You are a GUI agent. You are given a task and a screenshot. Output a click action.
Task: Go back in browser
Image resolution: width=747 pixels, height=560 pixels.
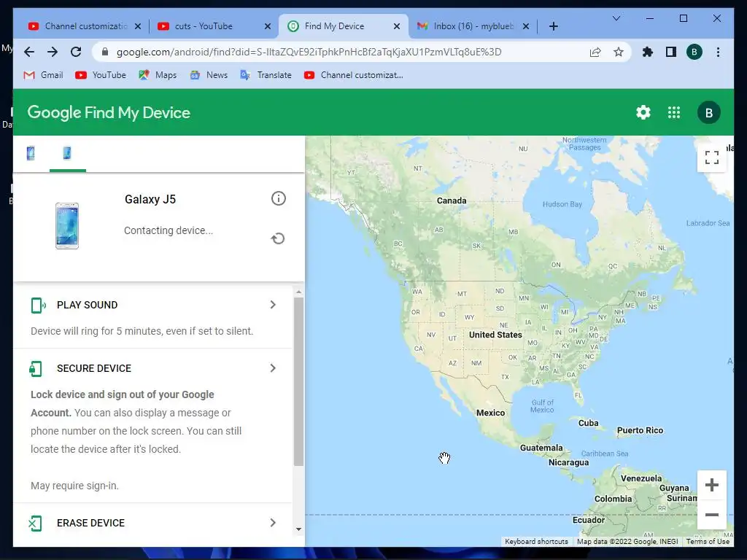tap(29, 52)
